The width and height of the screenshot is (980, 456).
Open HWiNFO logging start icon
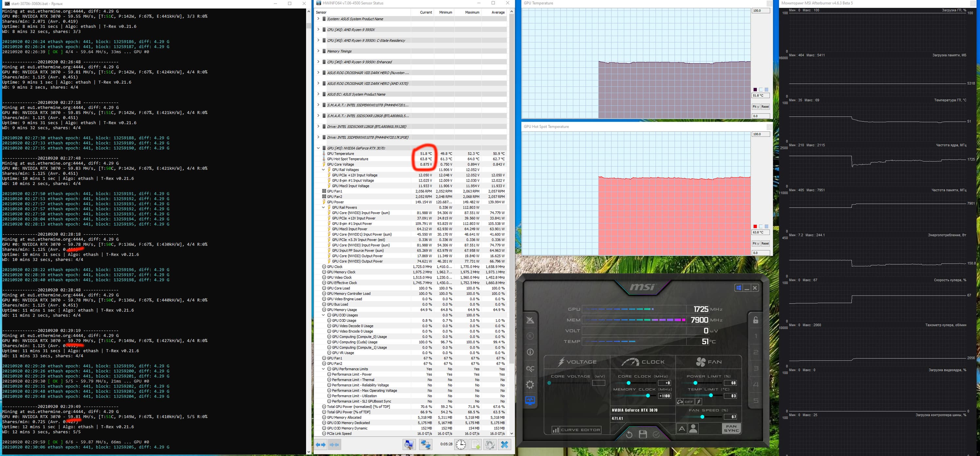click(x=476, y=444)
